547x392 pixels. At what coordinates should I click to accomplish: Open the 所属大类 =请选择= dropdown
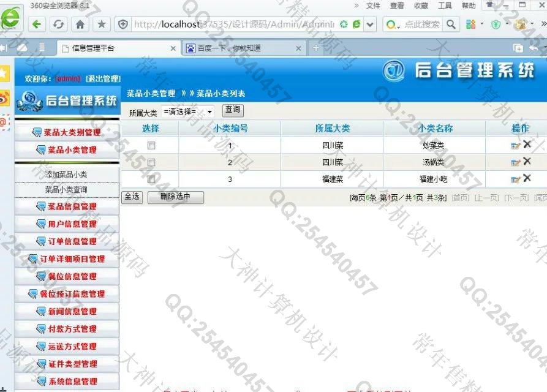187,112
